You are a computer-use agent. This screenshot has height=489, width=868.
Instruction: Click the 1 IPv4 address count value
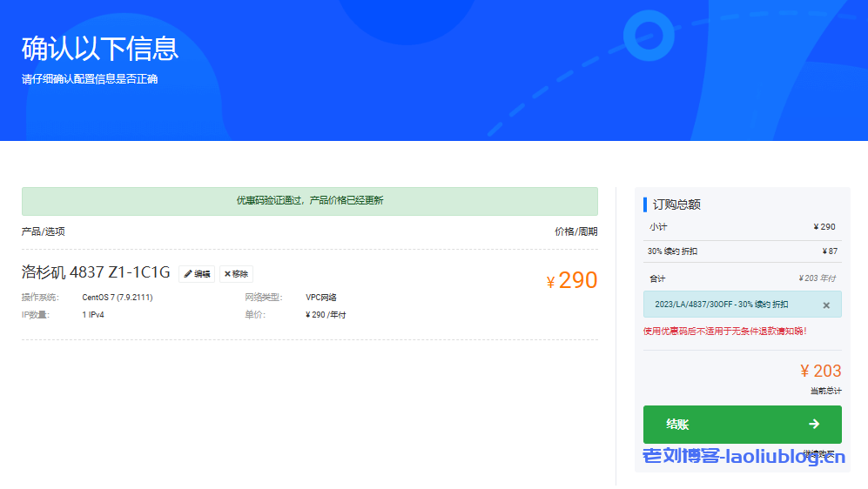click(x=93, y=315)
